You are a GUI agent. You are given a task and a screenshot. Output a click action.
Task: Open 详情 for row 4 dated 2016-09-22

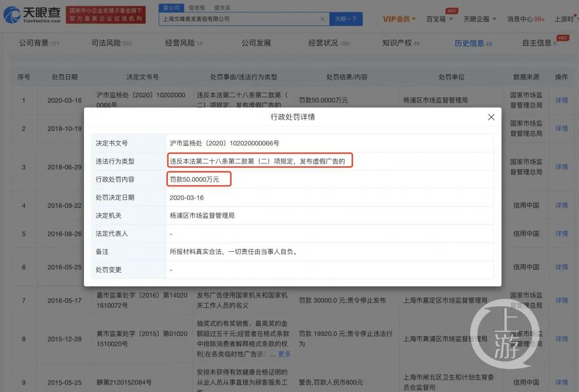tap(561, 205)
